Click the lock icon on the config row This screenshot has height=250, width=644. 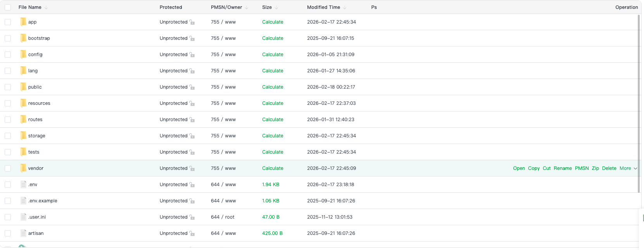[x=192, y=55]
